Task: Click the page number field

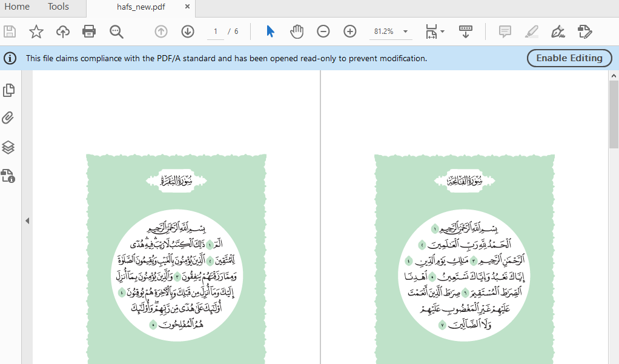Action: coord(216,31)
